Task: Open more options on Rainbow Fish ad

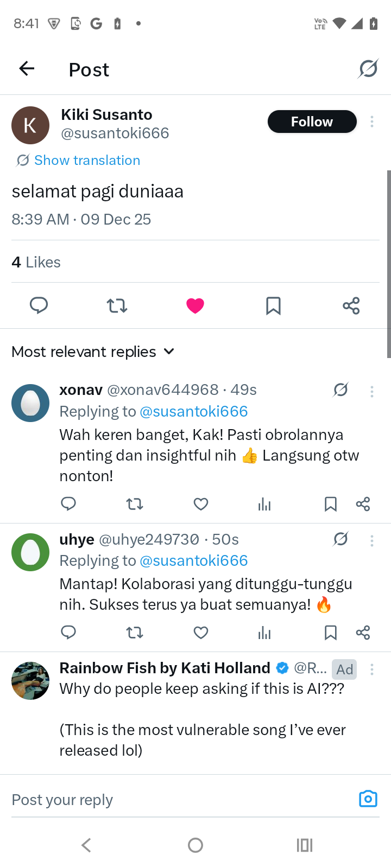Action: [372, 669]
